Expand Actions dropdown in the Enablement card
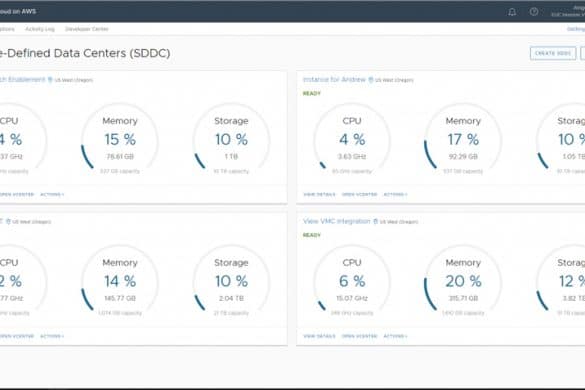The width and height of the screenshot is (585, 390). (52, 194)
